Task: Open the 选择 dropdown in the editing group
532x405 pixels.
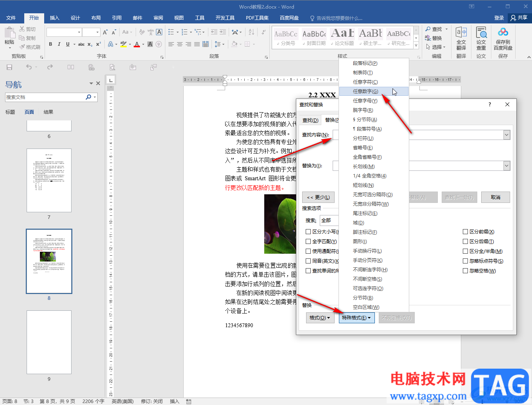Action: [436, 47]
